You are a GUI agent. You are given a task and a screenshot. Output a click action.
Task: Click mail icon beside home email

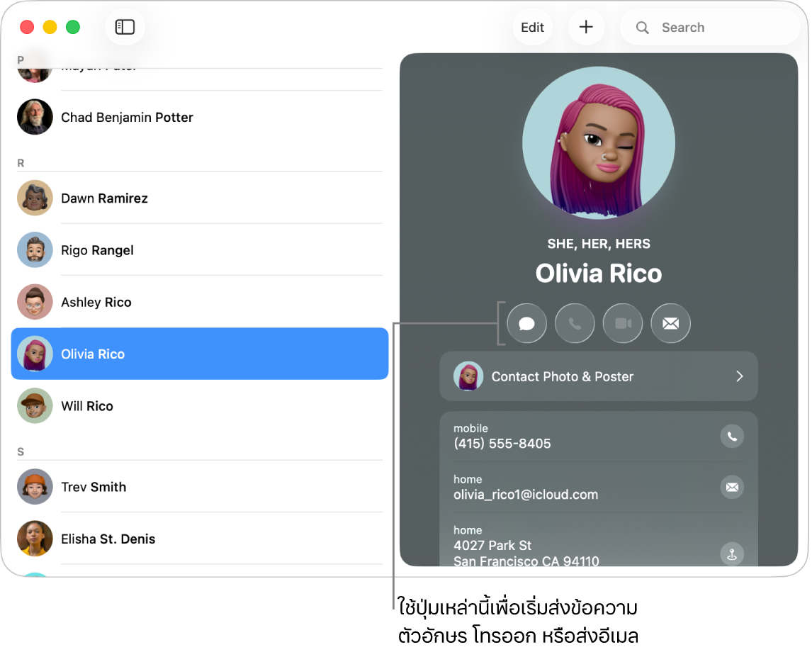coord(732,487)
